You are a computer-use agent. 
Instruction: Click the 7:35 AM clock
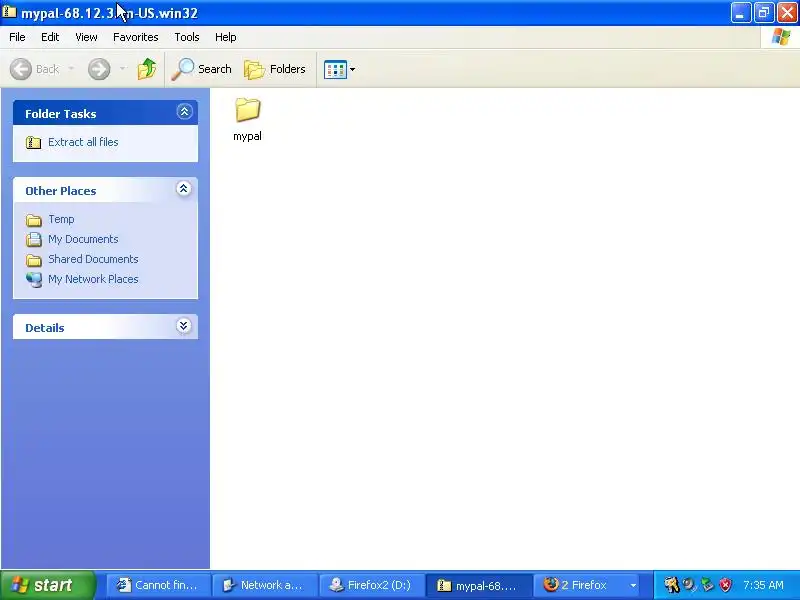(x=763, y=585)
